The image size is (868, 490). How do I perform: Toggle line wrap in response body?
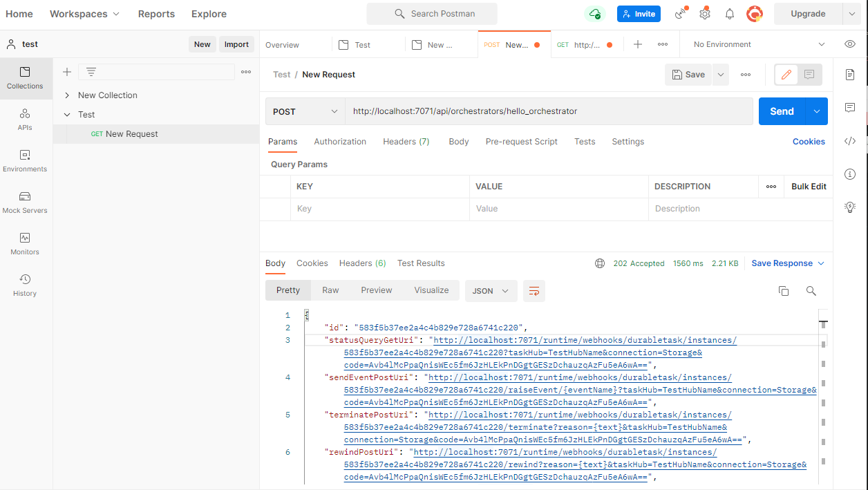pos(534,291)
